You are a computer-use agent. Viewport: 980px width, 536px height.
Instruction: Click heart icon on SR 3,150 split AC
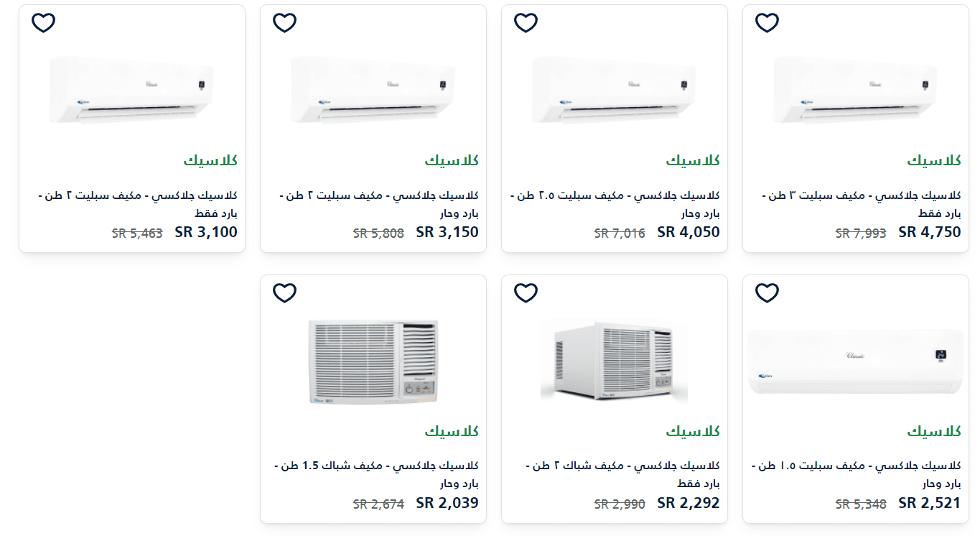pyautogui.click(x=285, y=23)
